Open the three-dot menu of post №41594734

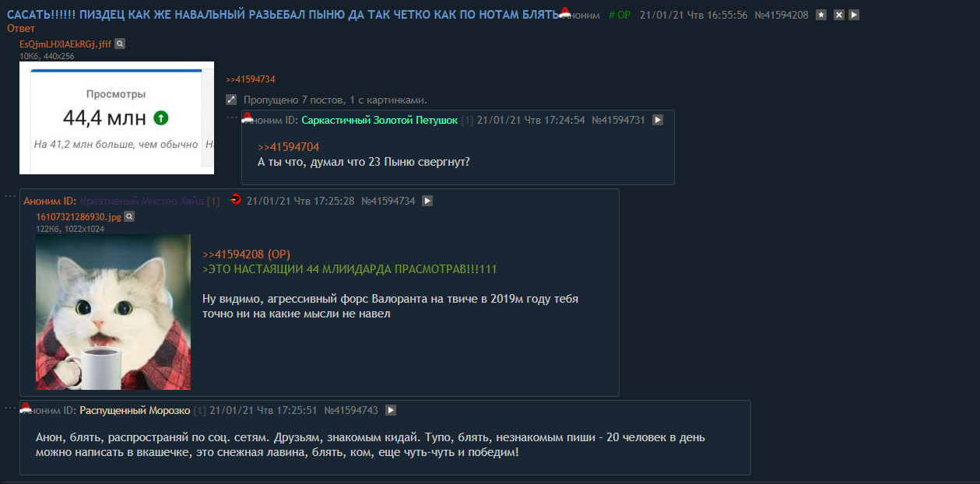tap(10, 195)
